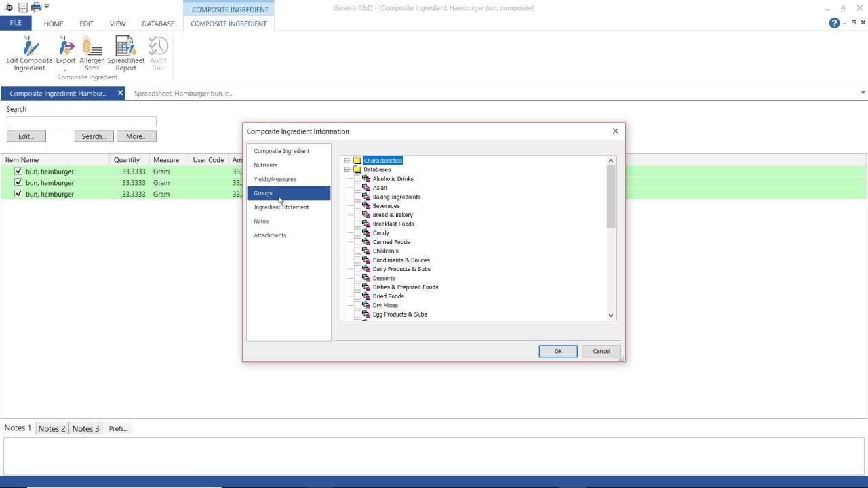The height and width of the screenshot is (488, 868).
Task: Click the Cancel button
Action: pos(601,351)
